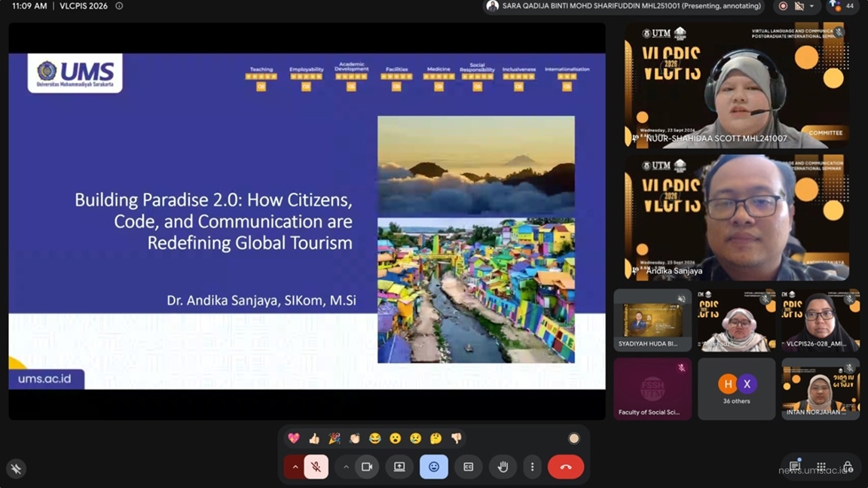Screen dimensions: 868x488
Task: Unmute the microphone
Action: pyautogui.click(x=316, y=467)
